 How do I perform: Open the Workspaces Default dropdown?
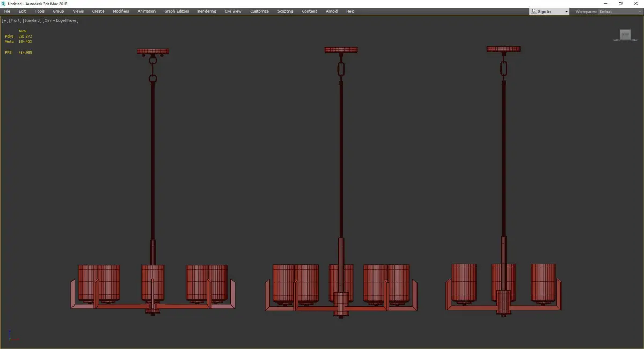click(621, 11)
